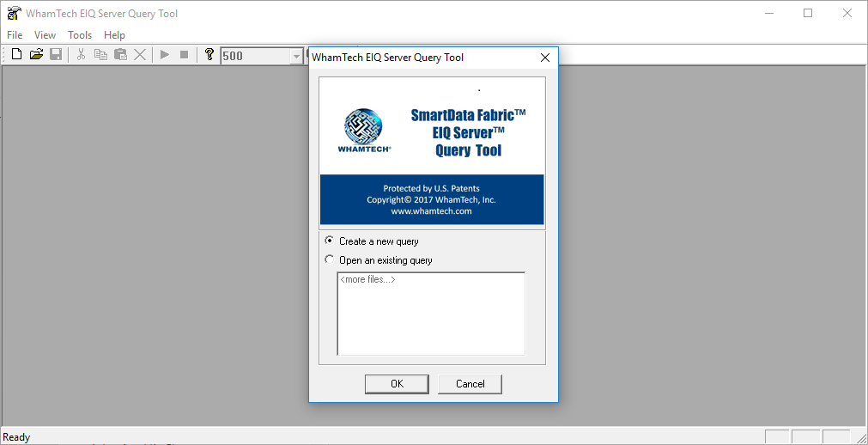Open the View menu

[46, 35]
